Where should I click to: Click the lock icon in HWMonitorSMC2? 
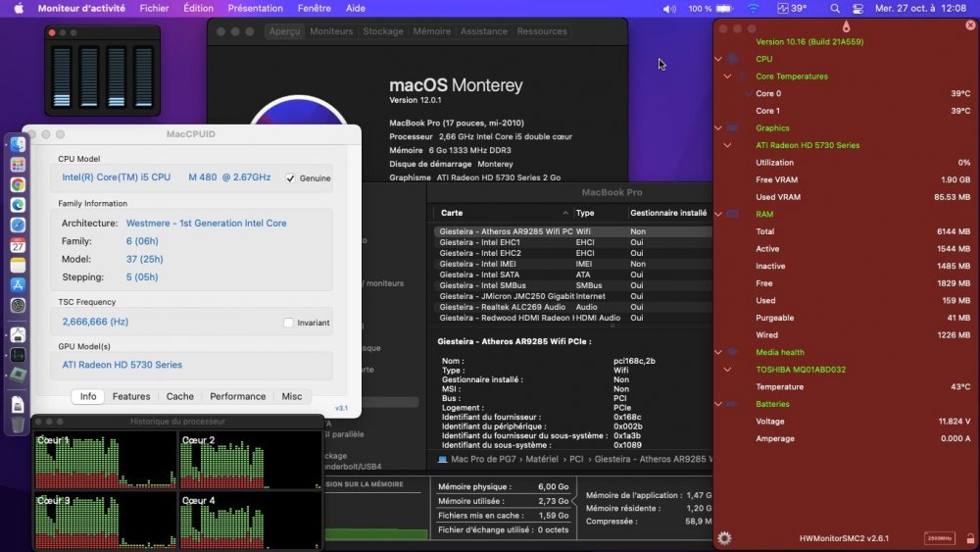[970, 537]
